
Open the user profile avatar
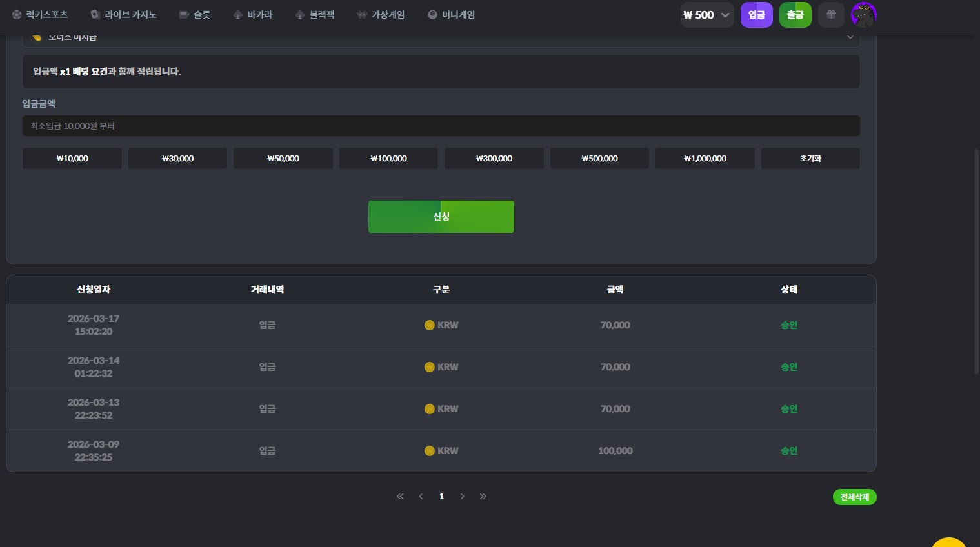click(x=863, y=15)
